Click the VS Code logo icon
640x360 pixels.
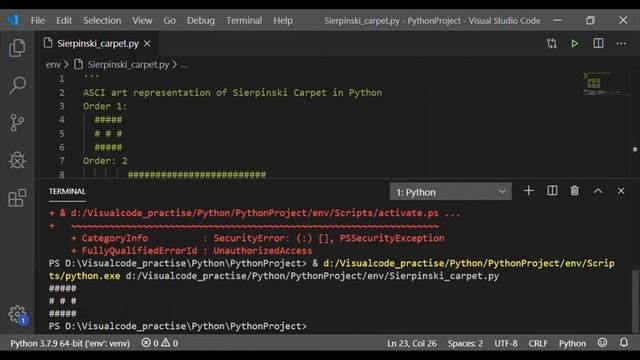click(x=12, y=20)
